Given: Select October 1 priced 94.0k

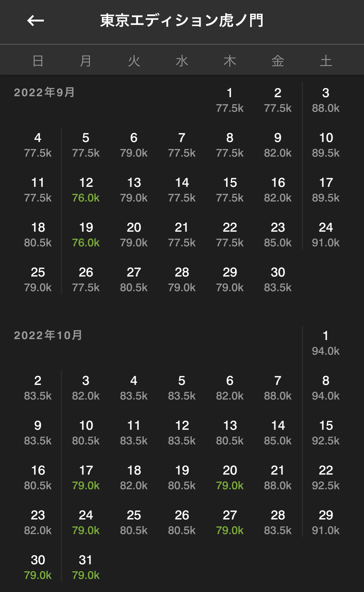Looking at the screenshot, I should tap(326, 343).
